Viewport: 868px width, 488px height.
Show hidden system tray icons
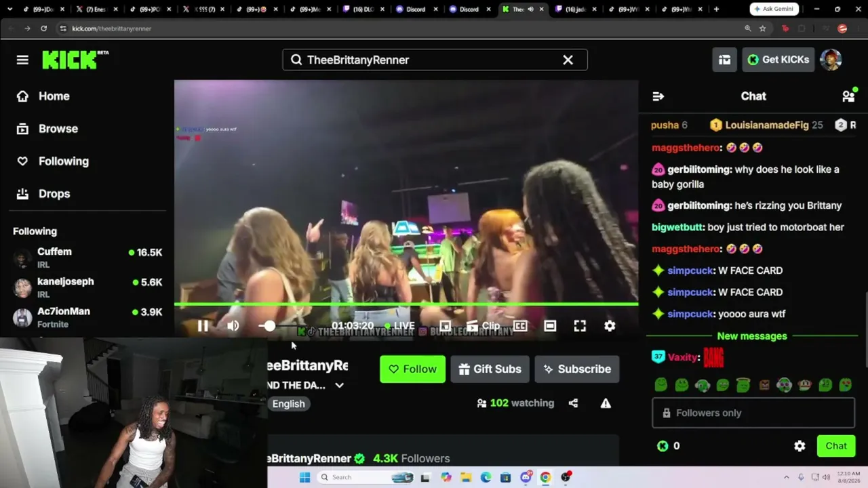787,477
